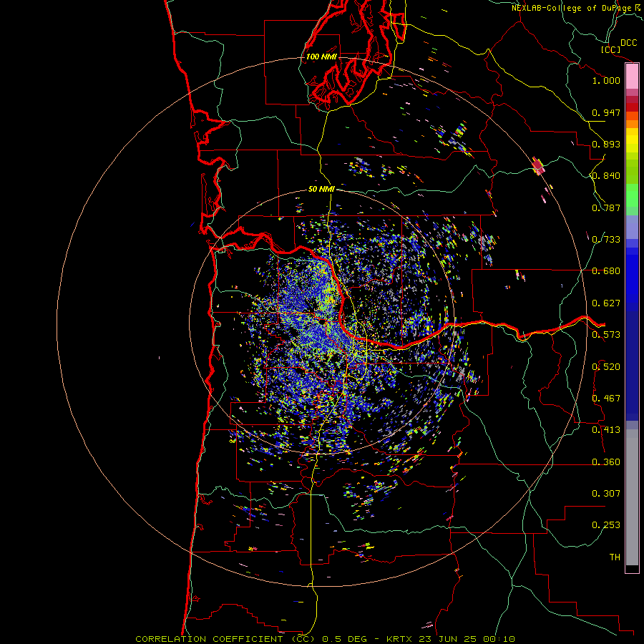Select the 0.947 scale value
Screen dimensions: 644x644
[606, 112]
